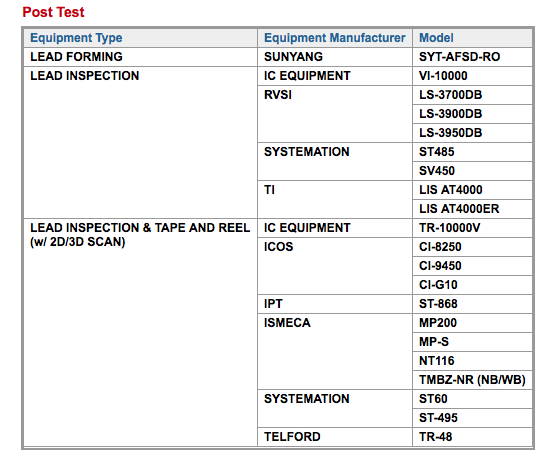Viewport: 557px width, 471px height.
Task: Click model TMBZ-NR (NB/WB)
Action: click(472, 380)
